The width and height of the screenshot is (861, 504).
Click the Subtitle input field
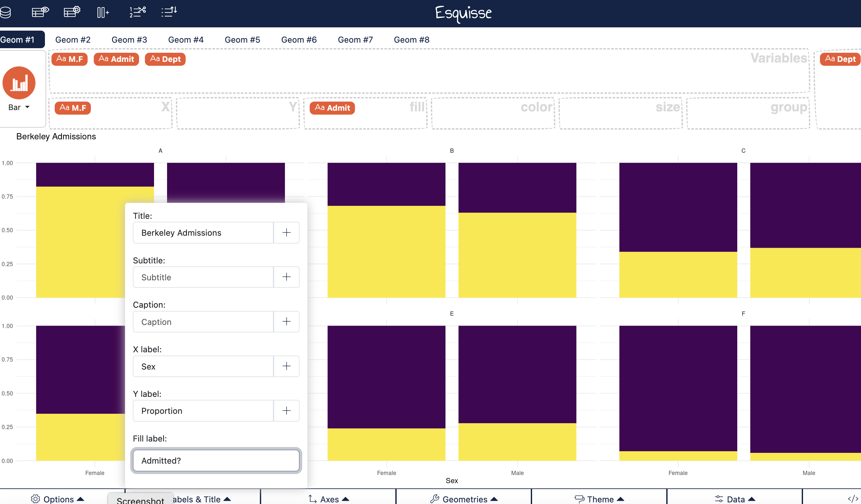coord(203,277)
